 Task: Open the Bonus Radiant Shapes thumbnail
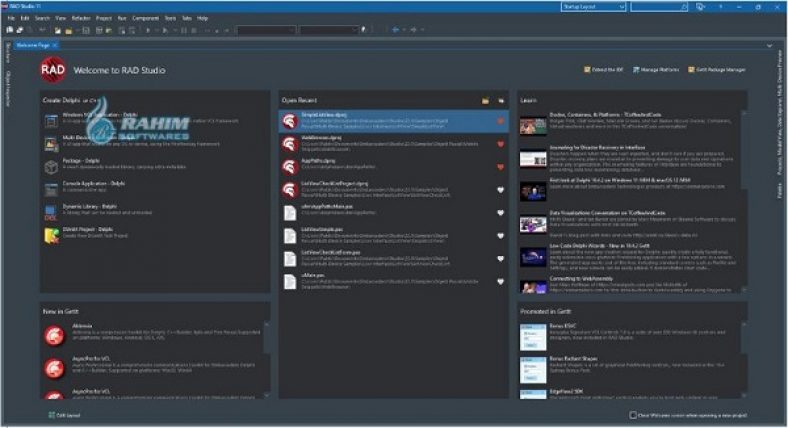tap(533, 370)
